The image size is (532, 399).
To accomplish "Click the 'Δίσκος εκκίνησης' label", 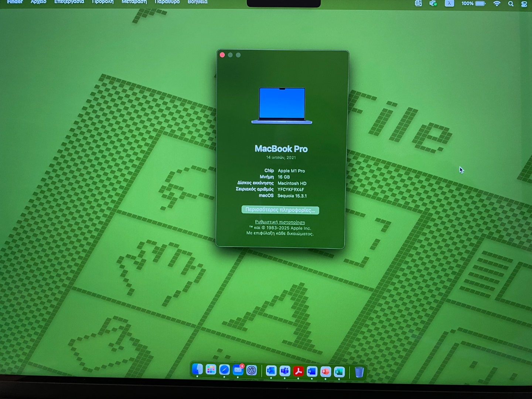I will (256, 183).
